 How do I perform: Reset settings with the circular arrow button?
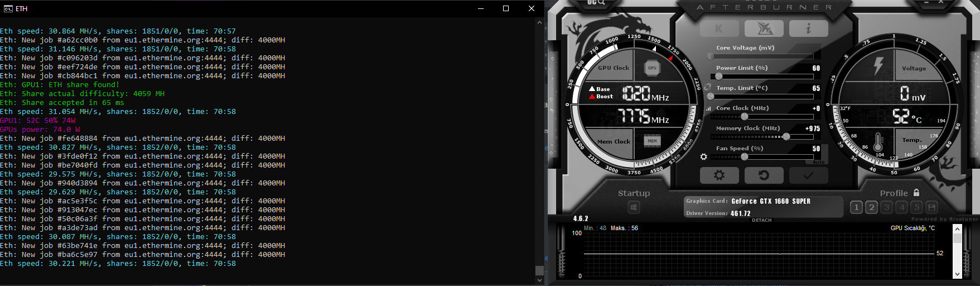pyautogui.click(x=764, y=175)
